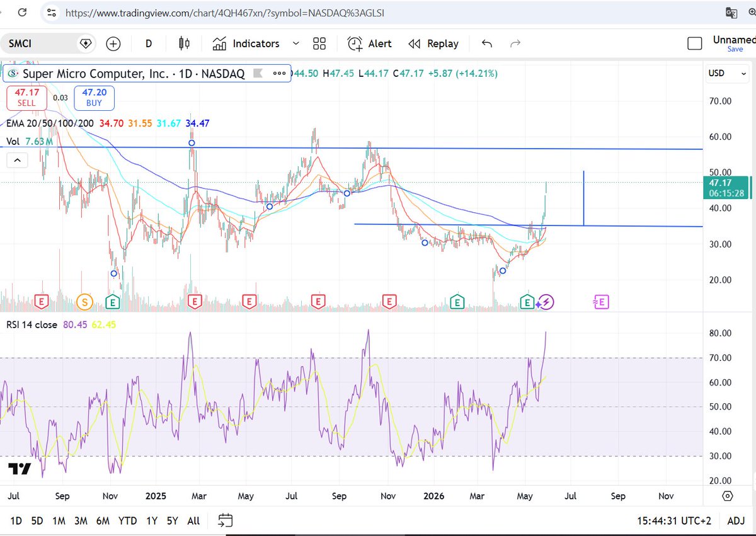The height and width of the screenshot is (536, 756).
Task: Click the TradingView logo on chart
Action: click(20, 469)
